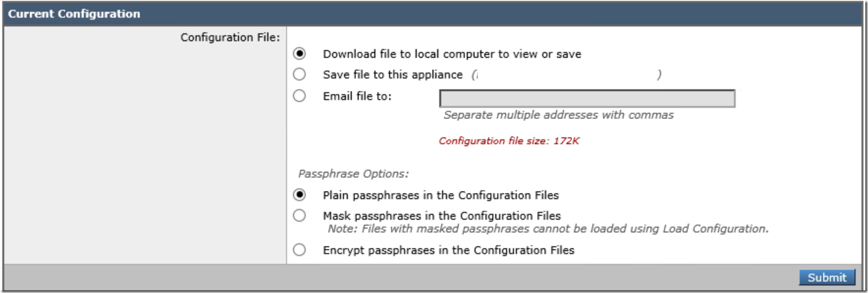Click the 'Mask passphrases in the Configuration Files' text
The width and height of the screenshot is (868, 293).
pos(442,216)
